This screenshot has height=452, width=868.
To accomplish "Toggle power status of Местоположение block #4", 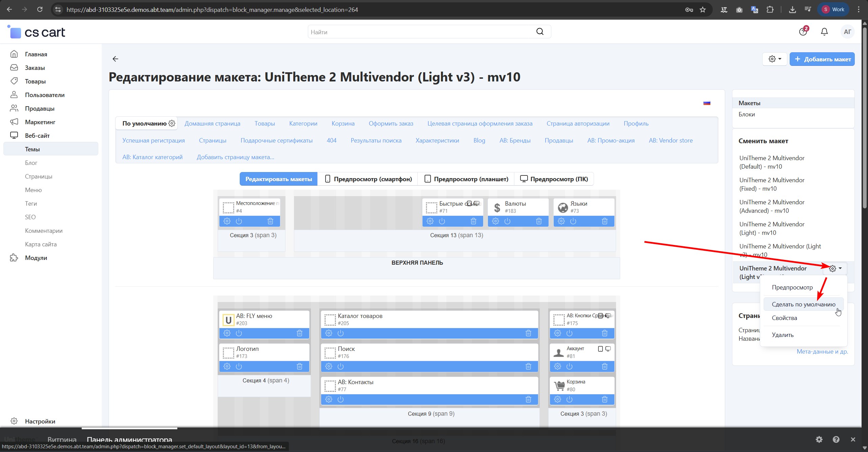I will pos(239,221).
